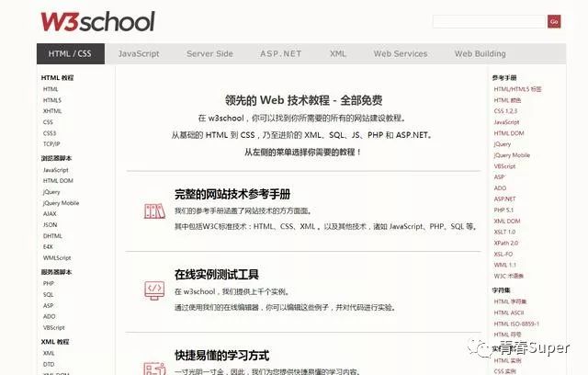Open the JSON tutorial link
This screenshot has height=375, width=588.
coord(50,224)
